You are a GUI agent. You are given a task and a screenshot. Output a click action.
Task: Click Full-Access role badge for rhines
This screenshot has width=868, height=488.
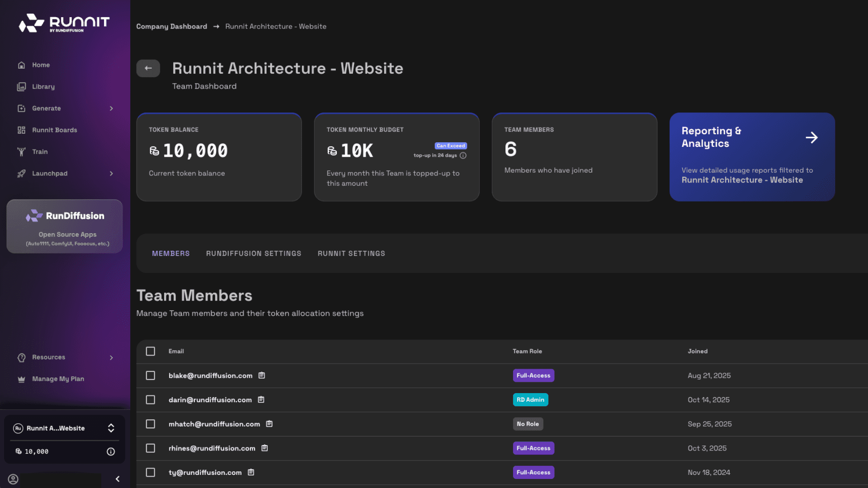pos(533,448)
